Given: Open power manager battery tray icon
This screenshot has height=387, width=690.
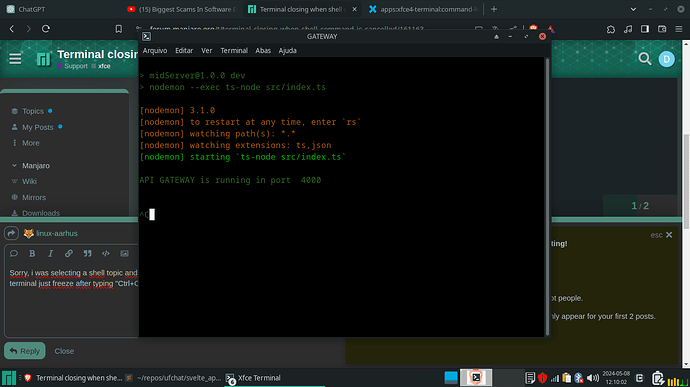Looking at the screenshot, I should pyautogui.click(x=657, y=378).
